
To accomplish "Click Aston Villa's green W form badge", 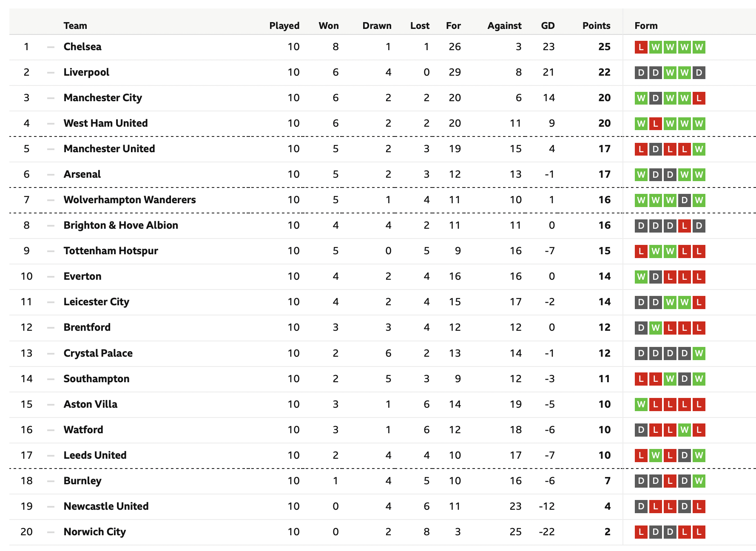I will click(641, 404).
